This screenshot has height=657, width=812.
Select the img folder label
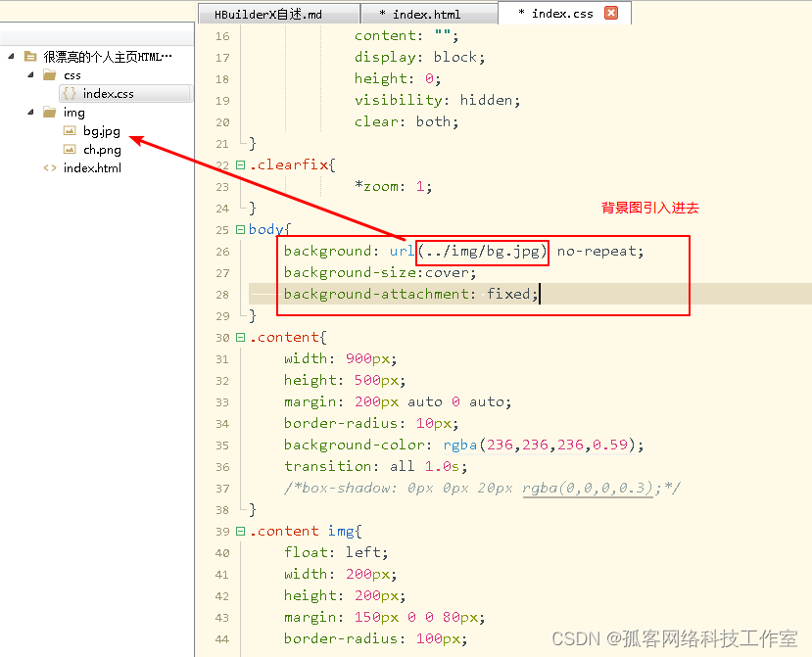point(74,113)
